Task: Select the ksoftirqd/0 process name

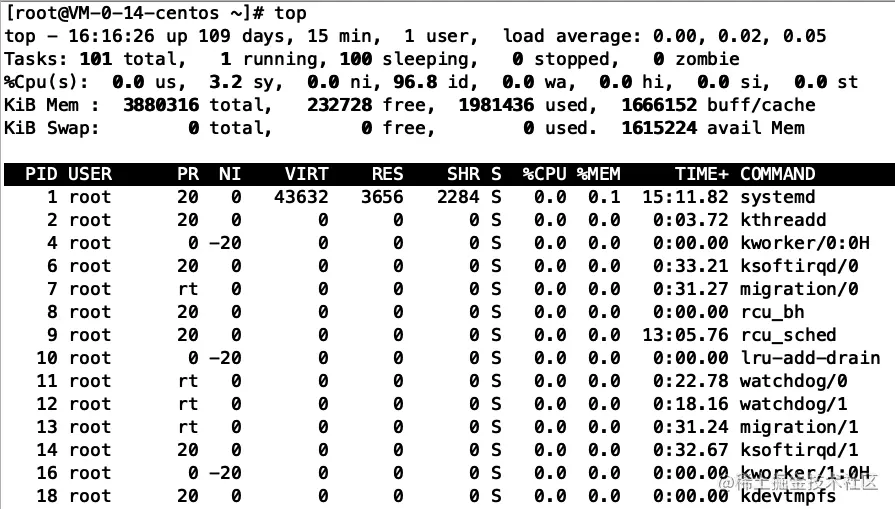Action: (799, 266)
